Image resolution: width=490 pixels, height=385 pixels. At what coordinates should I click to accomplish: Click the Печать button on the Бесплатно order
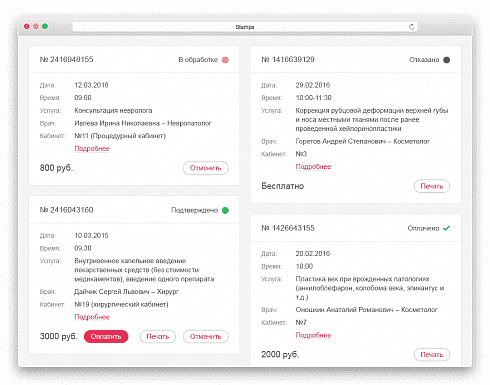pyautogui.click(x=432, y=186)
